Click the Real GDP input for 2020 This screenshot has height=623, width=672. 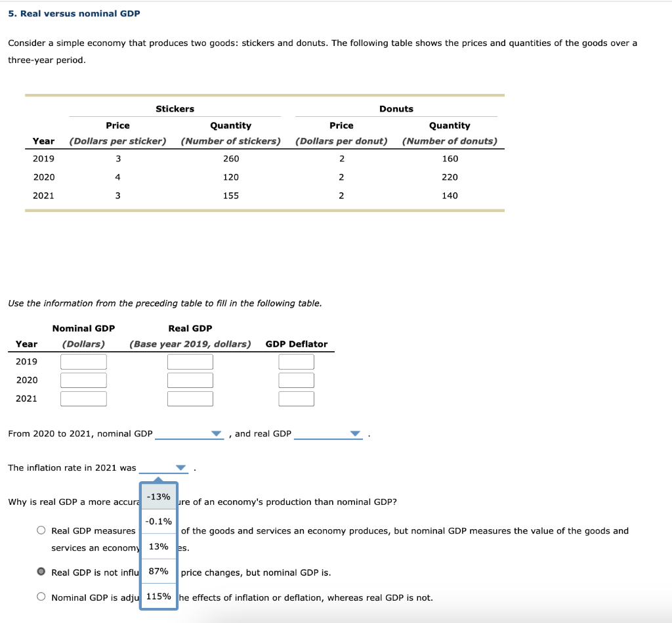190,379
